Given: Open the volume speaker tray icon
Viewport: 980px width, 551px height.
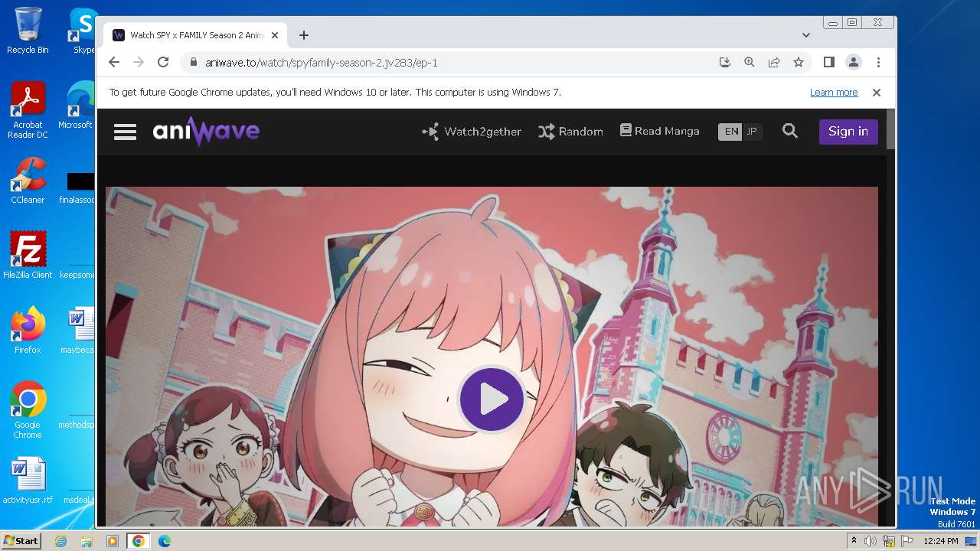Looking at the screenshot, I should pyautogui.click(x=871, y=541).
